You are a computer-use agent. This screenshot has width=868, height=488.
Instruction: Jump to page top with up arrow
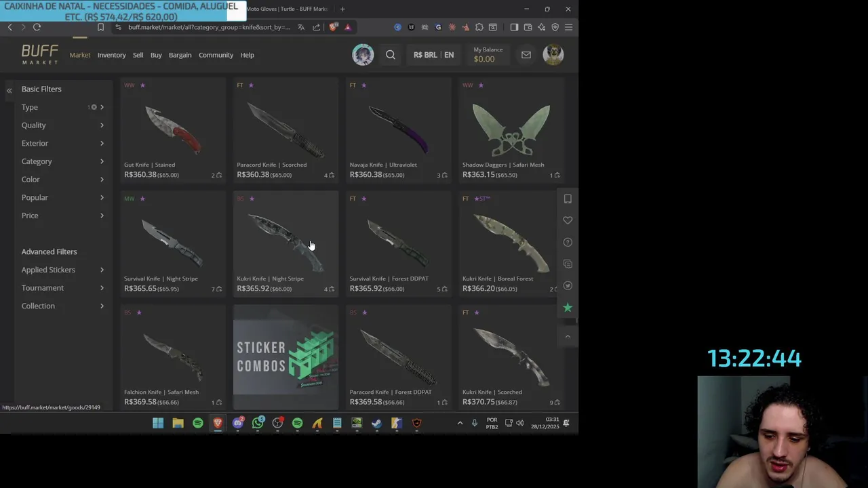coord(568,336)
